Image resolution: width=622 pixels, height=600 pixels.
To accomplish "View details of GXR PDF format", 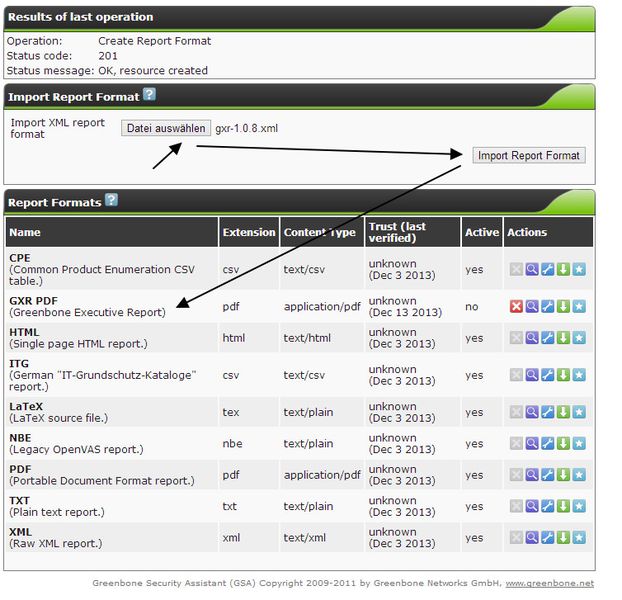I will click(532, 306).
